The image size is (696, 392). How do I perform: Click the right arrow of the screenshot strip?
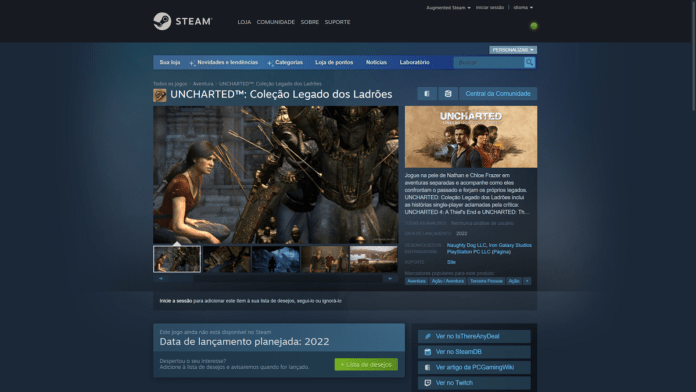coord(390,278)
